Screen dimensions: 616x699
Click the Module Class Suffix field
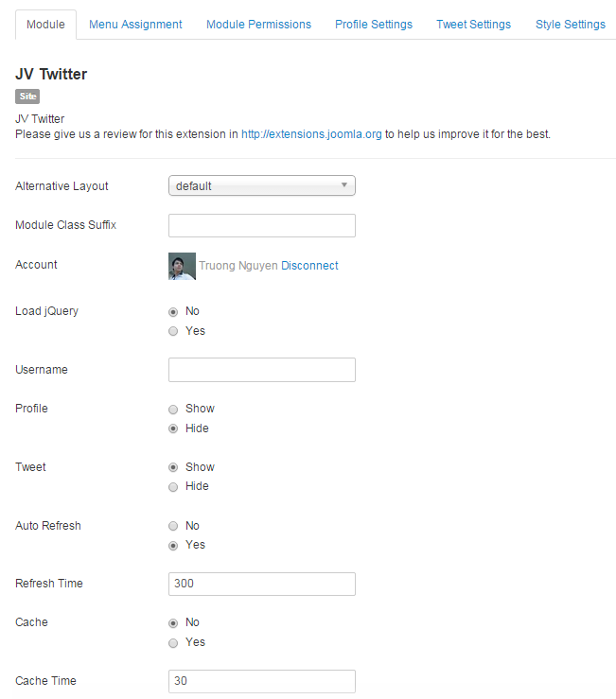[261, 225]
